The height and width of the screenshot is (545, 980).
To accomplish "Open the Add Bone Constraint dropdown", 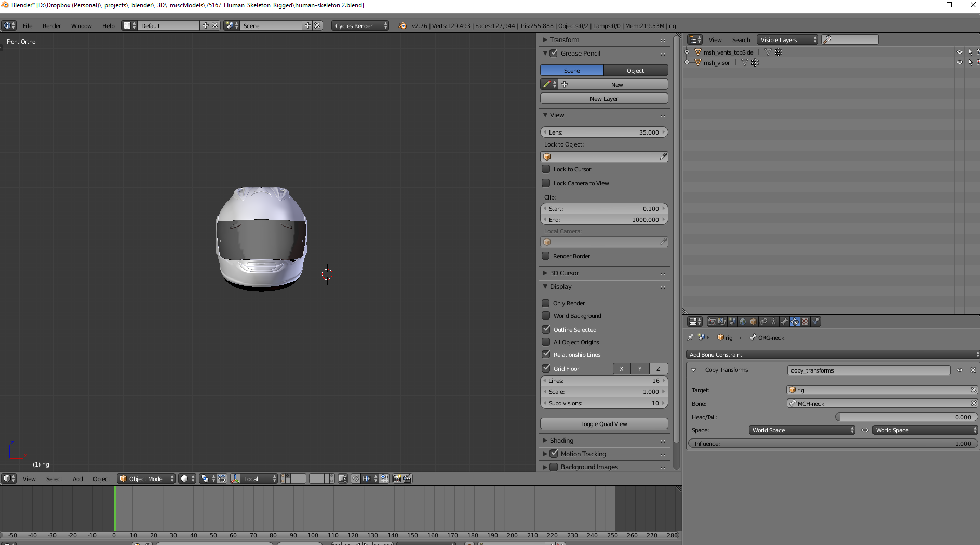I will click(x=833, y=354).
